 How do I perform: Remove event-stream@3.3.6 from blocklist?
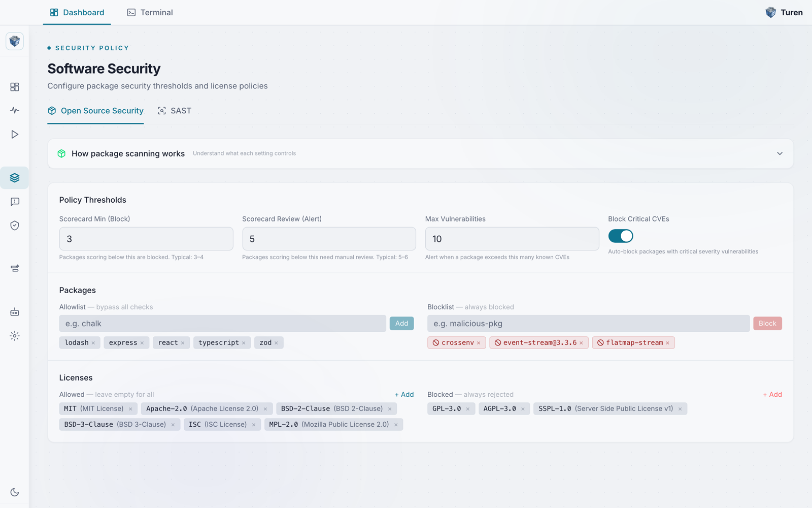[x=581, y=343]
